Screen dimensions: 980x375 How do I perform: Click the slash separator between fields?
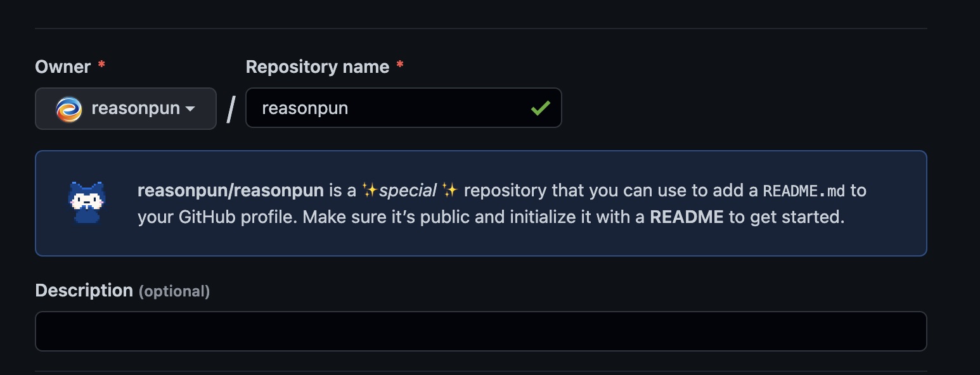231,109
